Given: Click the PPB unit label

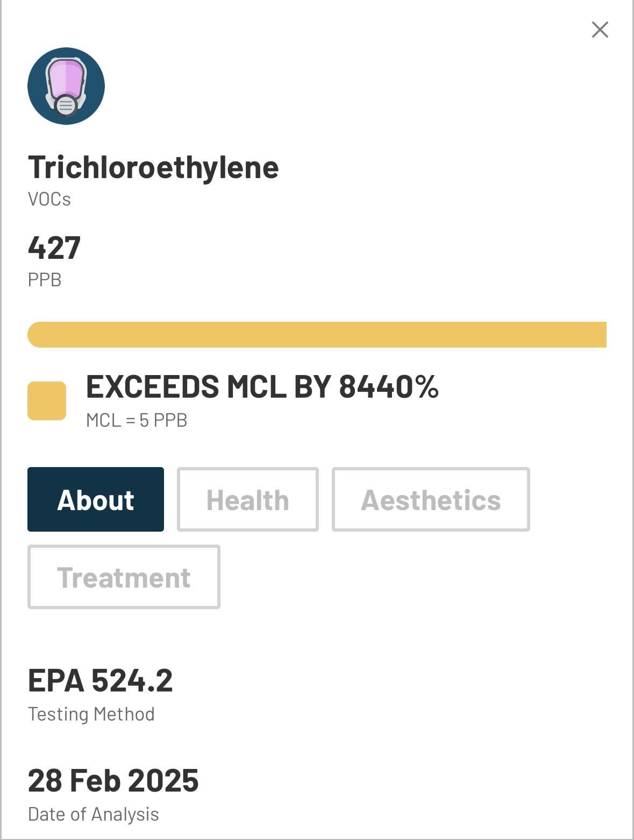Looking at the screenshot, I should click(45, 280).
